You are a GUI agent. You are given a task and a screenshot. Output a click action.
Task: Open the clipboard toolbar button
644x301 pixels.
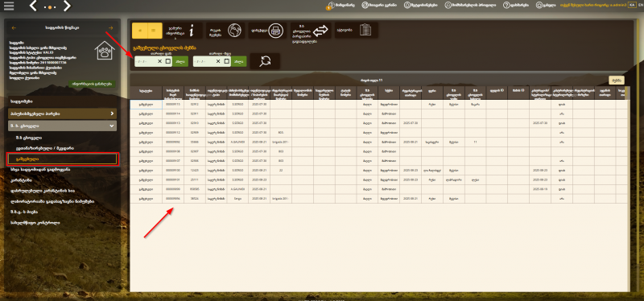(x=356, y=31)
